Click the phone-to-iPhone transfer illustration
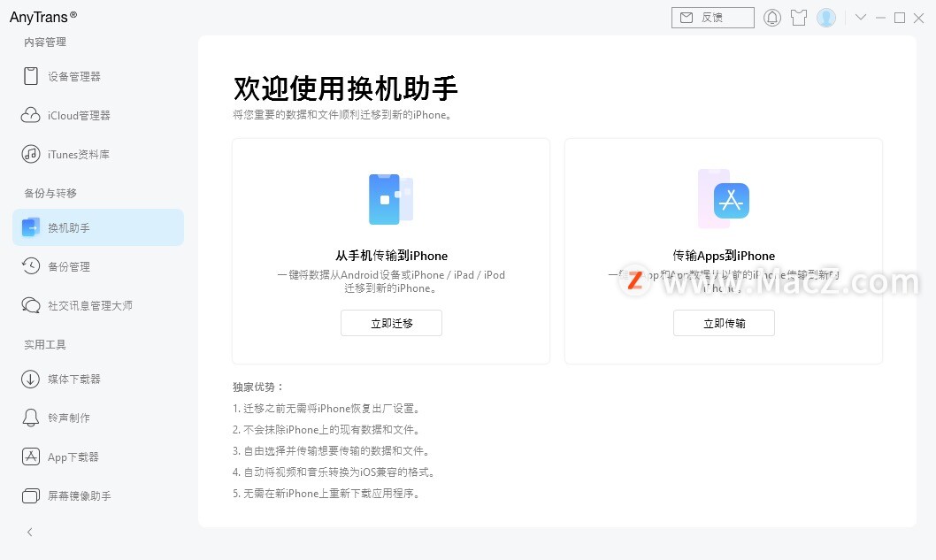 (x=391, y=199)
